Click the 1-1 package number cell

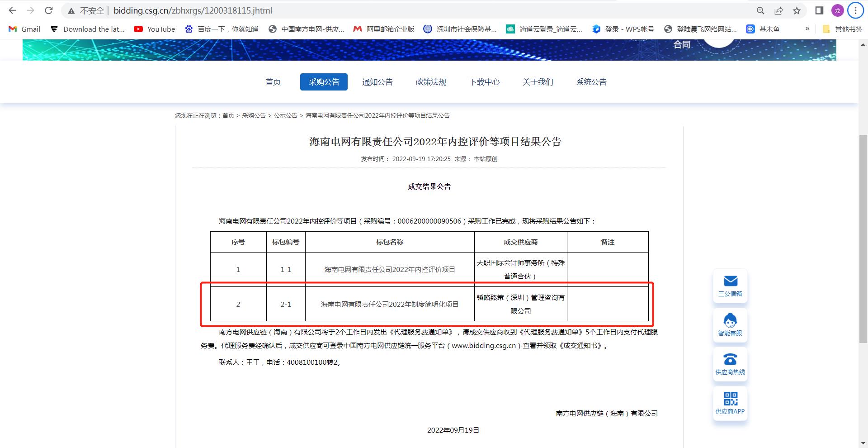tap(286, 269)
